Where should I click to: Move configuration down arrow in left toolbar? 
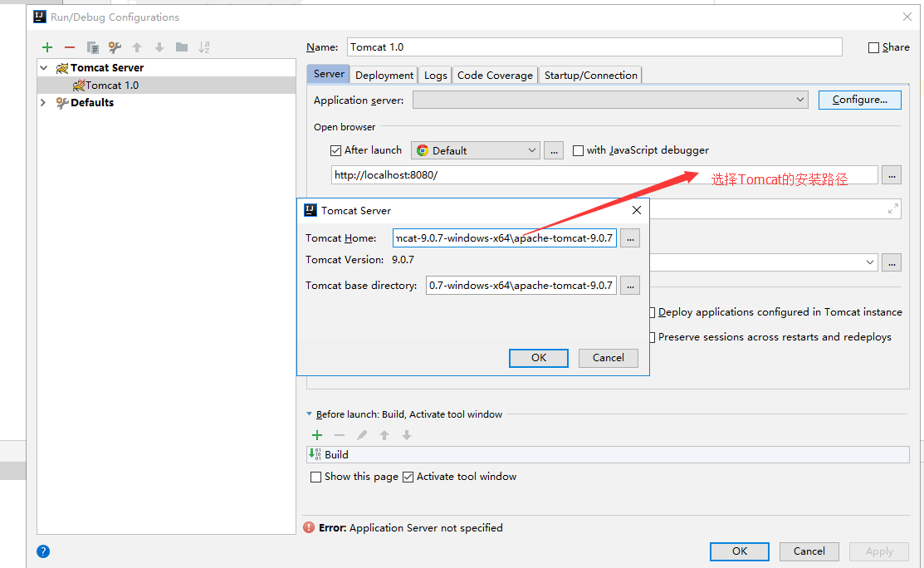coord(159,47)
